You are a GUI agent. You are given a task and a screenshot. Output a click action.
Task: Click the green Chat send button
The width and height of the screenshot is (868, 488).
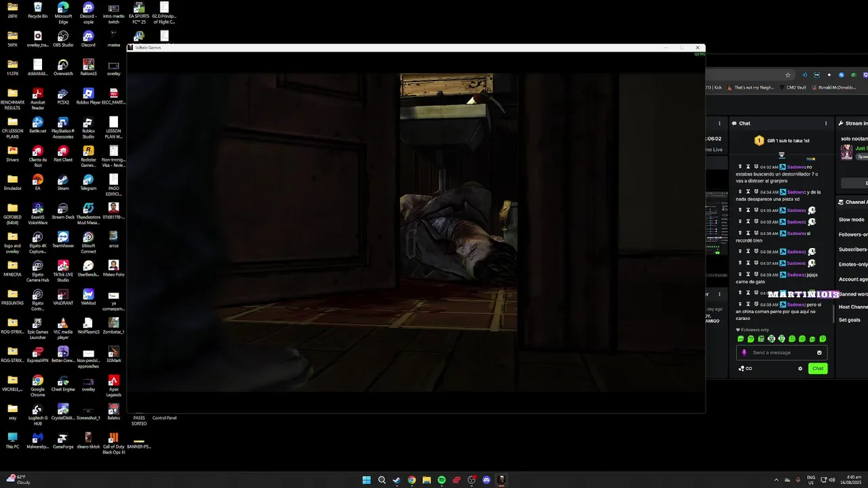point(818,369)
